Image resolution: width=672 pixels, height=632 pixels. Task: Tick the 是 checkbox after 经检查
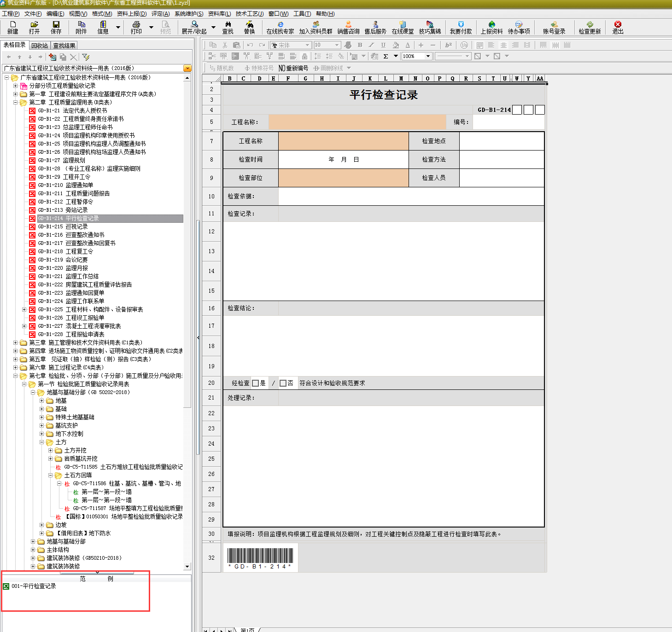[256, 383]
